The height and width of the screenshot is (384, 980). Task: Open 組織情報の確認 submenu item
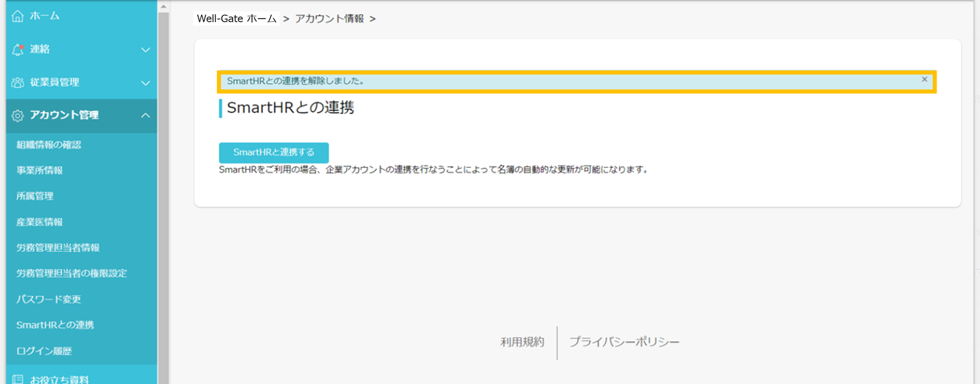point(49,145)
